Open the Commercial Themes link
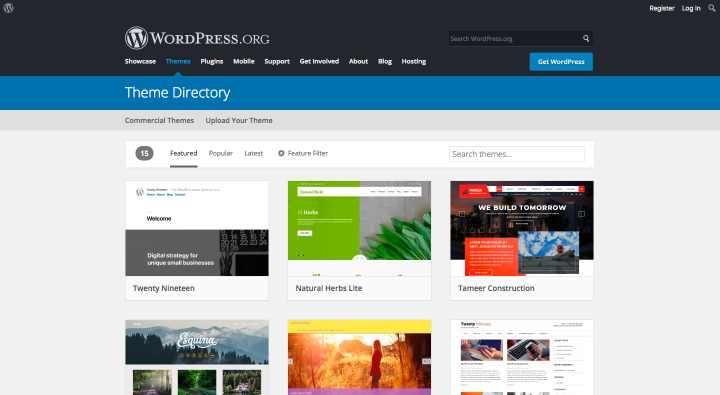This screenshot has height=395, width=720. tap(159, 120)
